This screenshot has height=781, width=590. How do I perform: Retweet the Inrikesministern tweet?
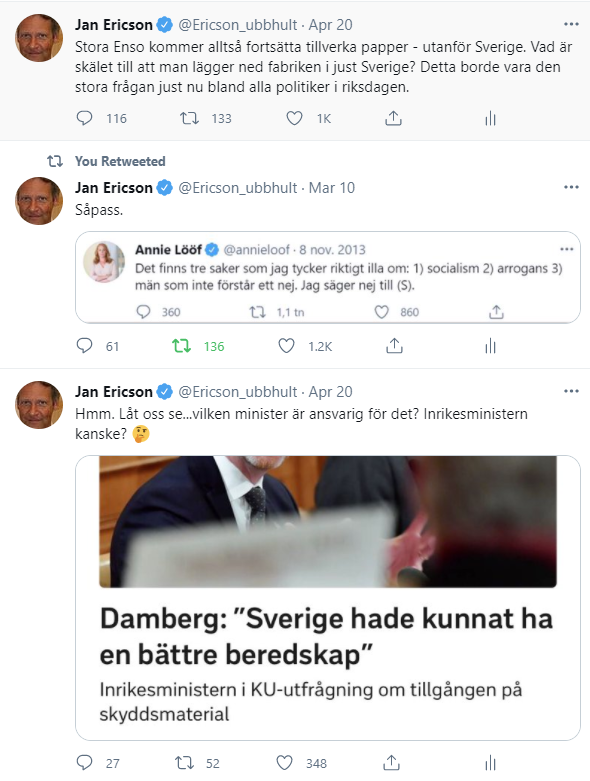(185, 763)
